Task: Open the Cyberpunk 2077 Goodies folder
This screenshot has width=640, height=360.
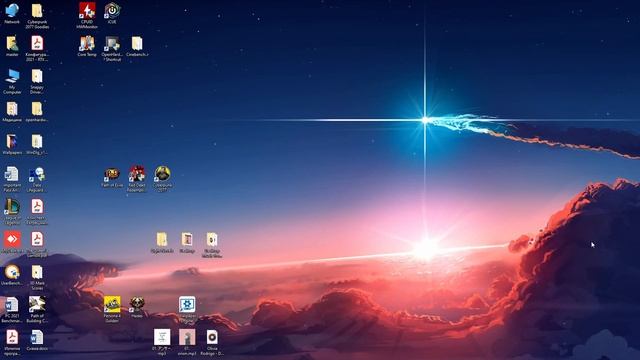Action: pos(37,16)
